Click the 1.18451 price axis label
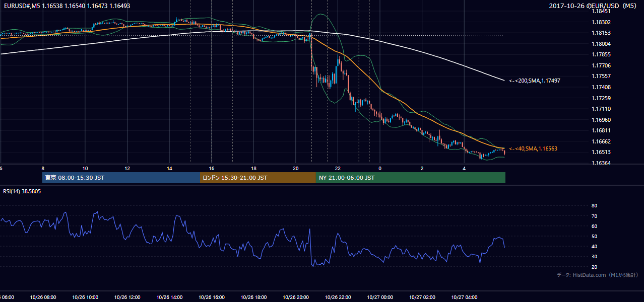 click(x=602, y=11)
